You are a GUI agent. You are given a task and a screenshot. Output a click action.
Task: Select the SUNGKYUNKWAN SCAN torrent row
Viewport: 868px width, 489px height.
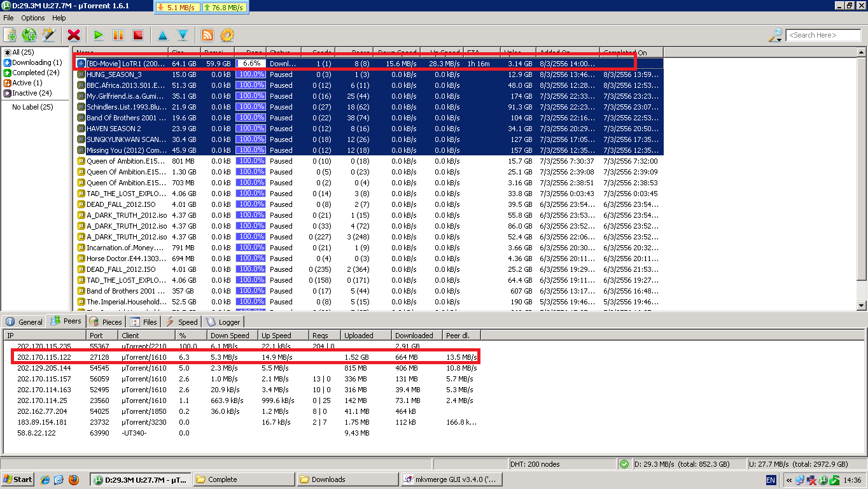[368, 139]
